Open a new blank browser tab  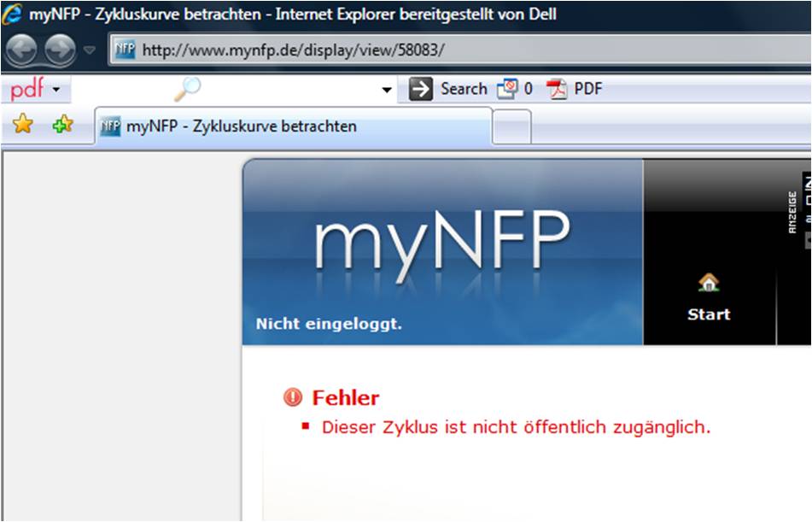point(512,127)
